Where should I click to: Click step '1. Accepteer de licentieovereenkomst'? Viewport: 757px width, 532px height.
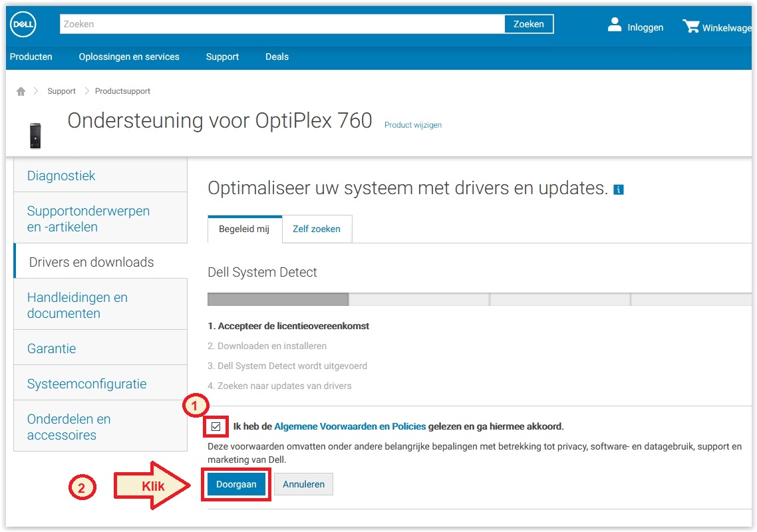[288, 326]
